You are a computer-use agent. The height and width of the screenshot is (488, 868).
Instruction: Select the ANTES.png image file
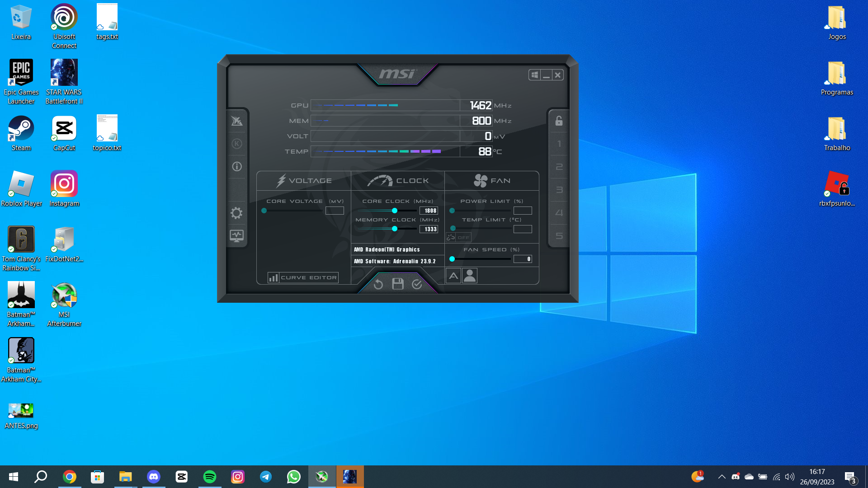[21, 416]
